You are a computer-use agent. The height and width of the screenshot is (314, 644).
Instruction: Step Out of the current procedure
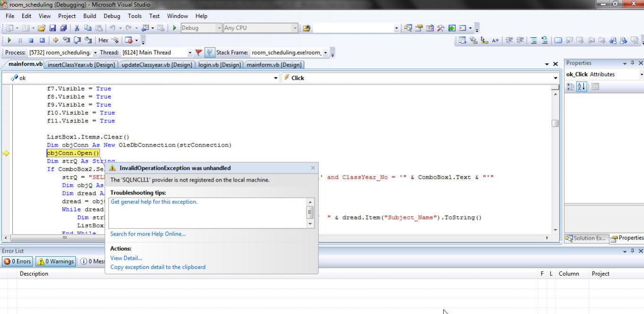88,40
